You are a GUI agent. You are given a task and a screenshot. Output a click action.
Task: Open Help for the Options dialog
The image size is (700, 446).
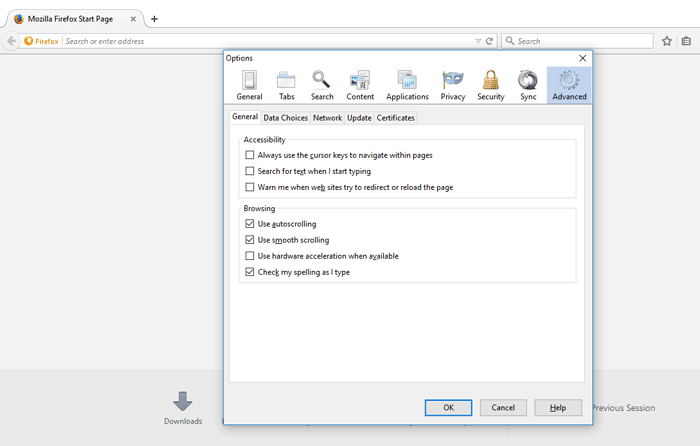(558, 408)
